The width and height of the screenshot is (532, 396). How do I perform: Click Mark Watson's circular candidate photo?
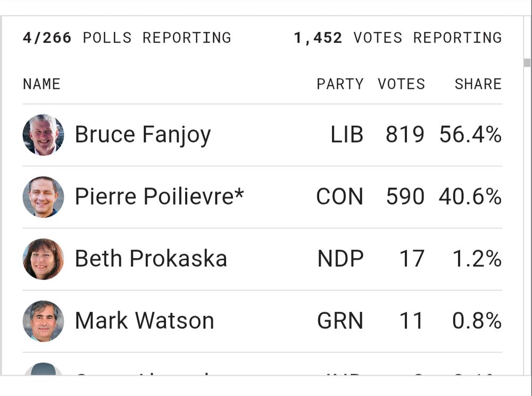pyautogui.click(x=44, y=321)
